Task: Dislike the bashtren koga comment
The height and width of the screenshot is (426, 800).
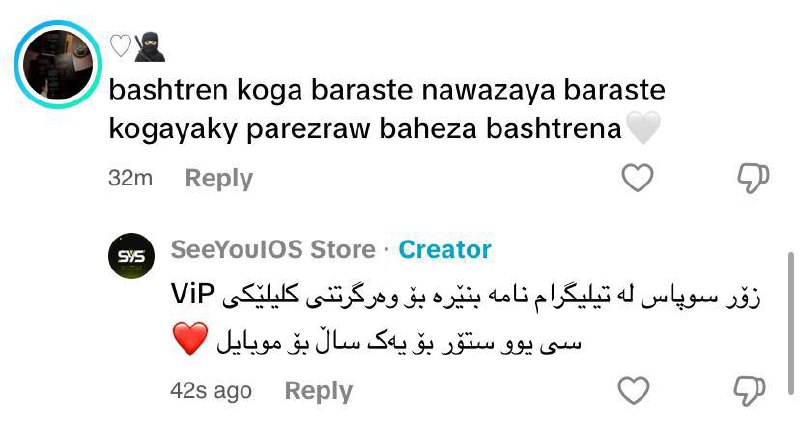Action: tap(753, 179)
